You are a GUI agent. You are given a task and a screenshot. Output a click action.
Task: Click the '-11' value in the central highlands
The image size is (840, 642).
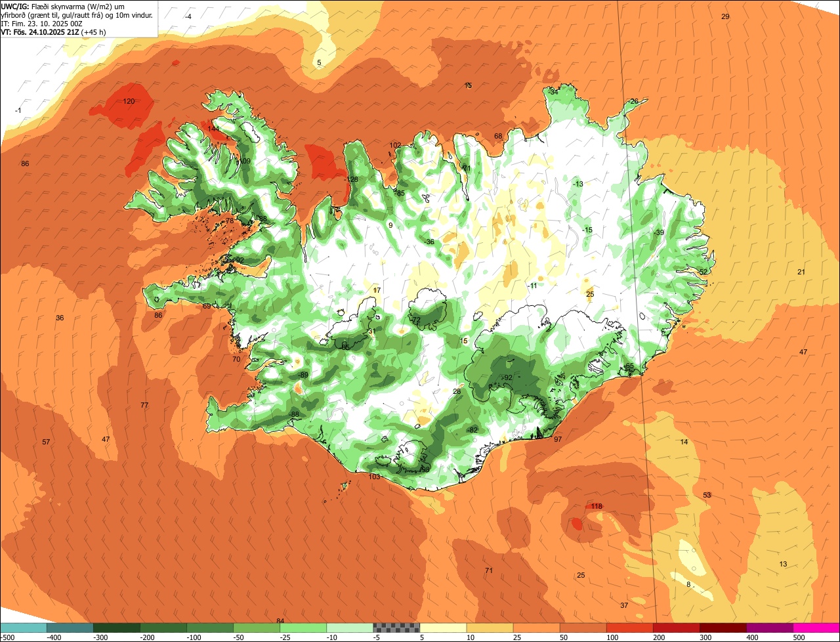pyautogui.click(x=532, y=285)
